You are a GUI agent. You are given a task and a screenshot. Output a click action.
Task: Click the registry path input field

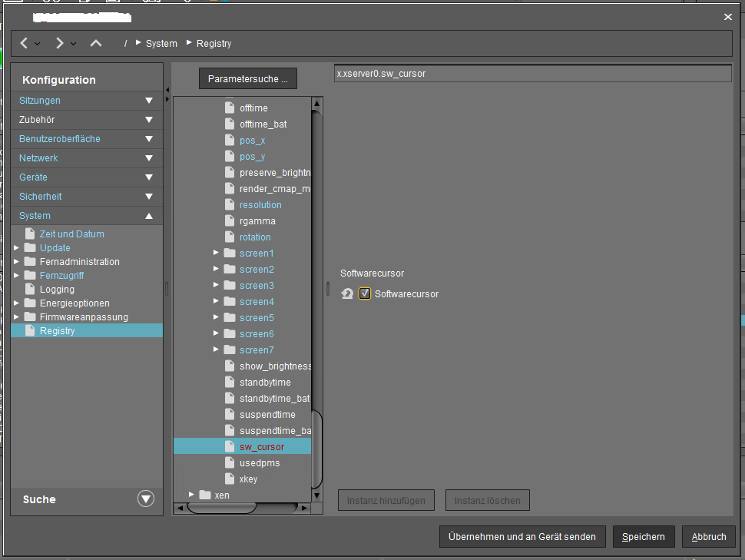click(532, 74)
